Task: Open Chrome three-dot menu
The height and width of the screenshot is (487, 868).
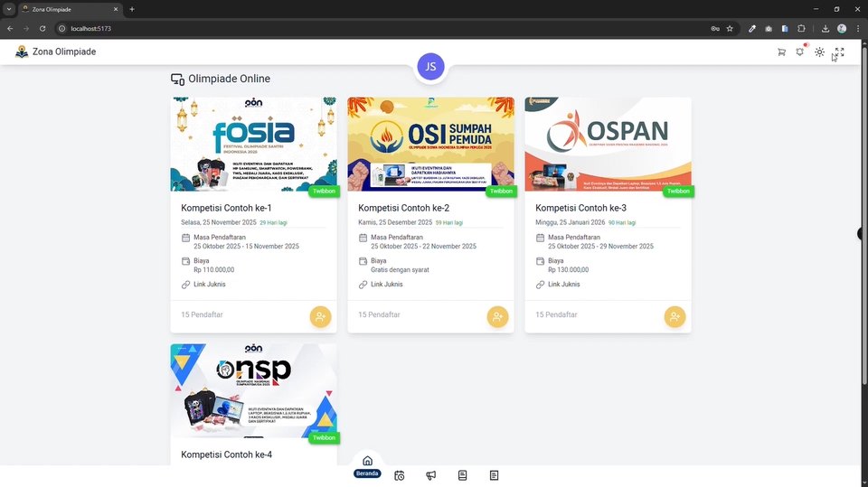Action: (857, 28)
